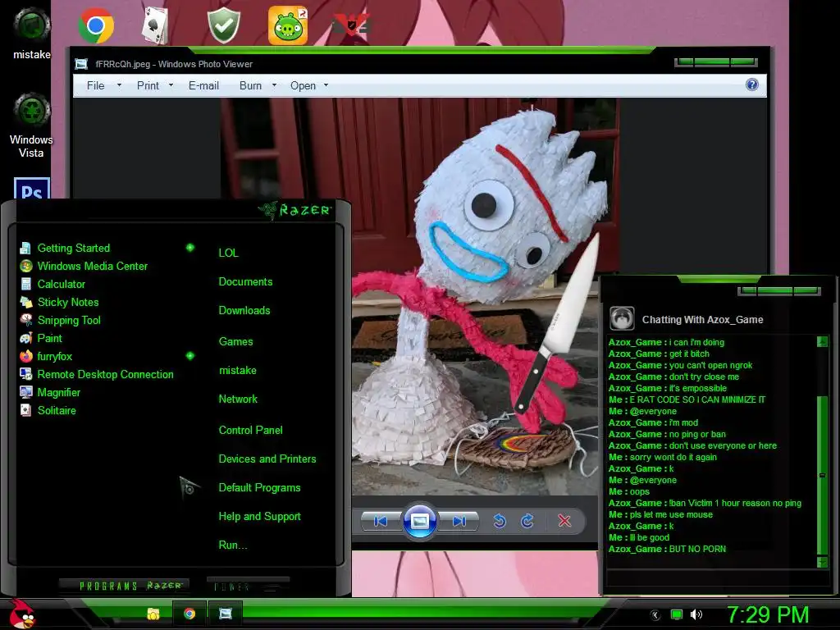Open the File menu dropdown
Image resolution: width=840 pixels, height=630 pixels.
click(104, 85)
